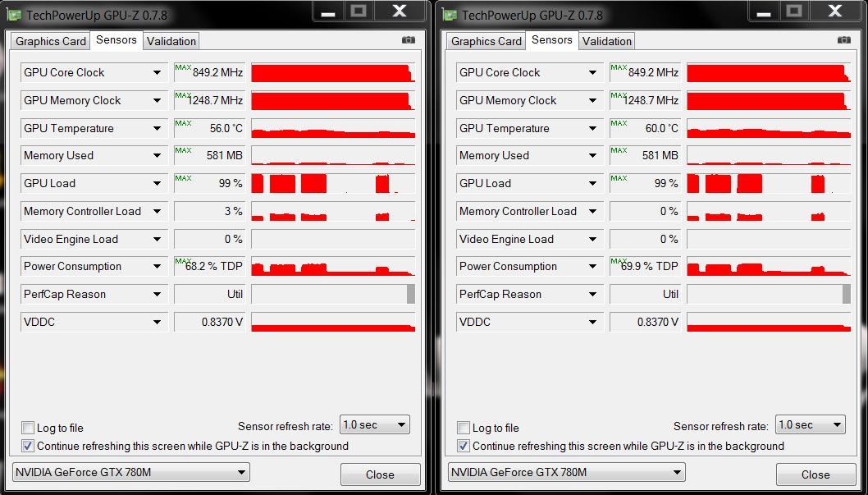This screenshot has height=495, width=868.
Task: Open GPU Memory Clock dropdown in left window
Action: tap(158, 100)
